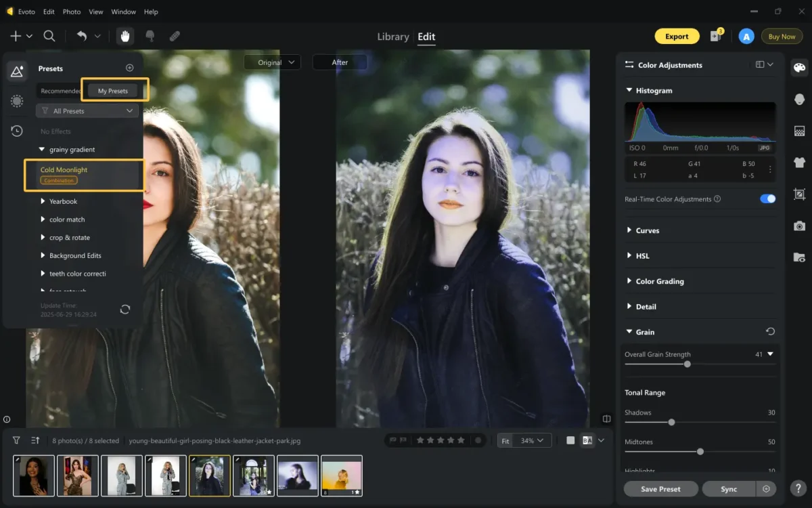This screenshot has height=508, width=812.
Task: Open the clothing shirt icon in right sidebar
Action: [799, 163]
